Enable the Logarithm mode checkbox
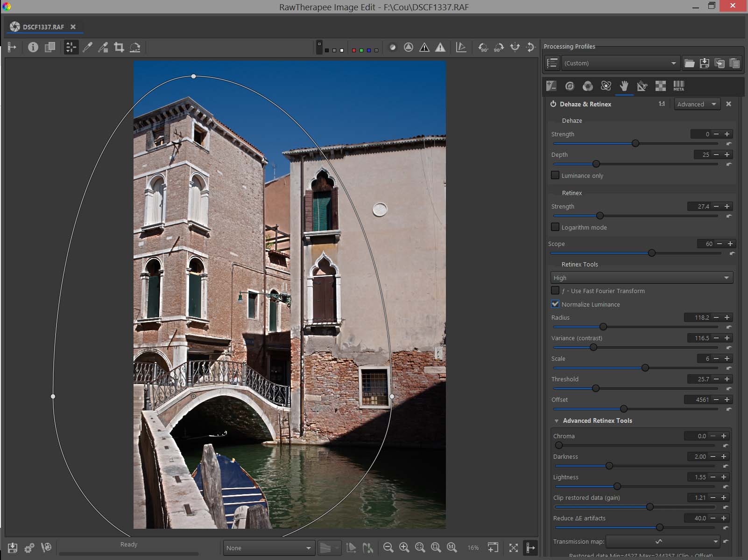This screenshot has height=560, width=748. point(555,227)
